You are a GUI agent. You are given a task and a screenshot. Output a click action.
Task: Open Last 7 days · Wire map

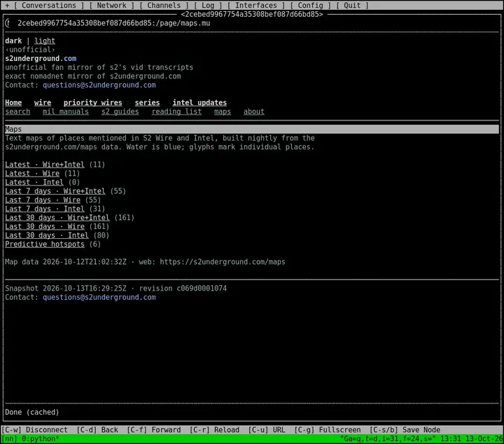tap(43, 200)
